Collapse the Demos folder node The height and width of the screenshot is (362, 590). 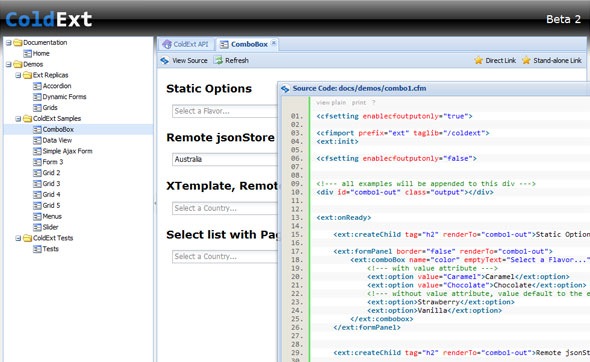coord(8,64)
